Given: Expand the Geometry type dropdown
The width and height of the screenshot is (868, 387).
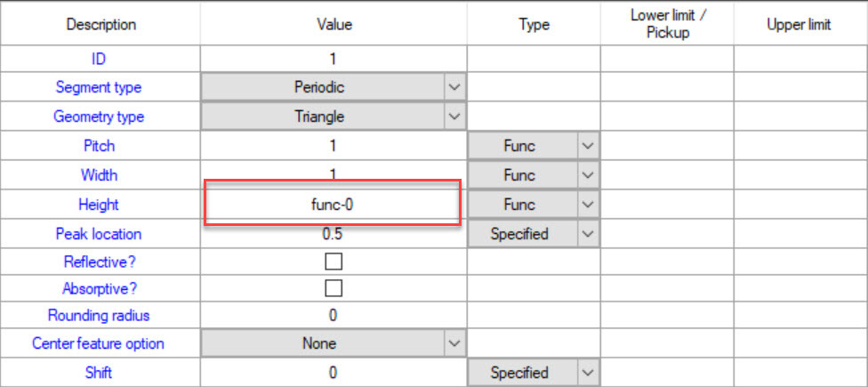Looking at the screenshot, I should coord(454,117).
